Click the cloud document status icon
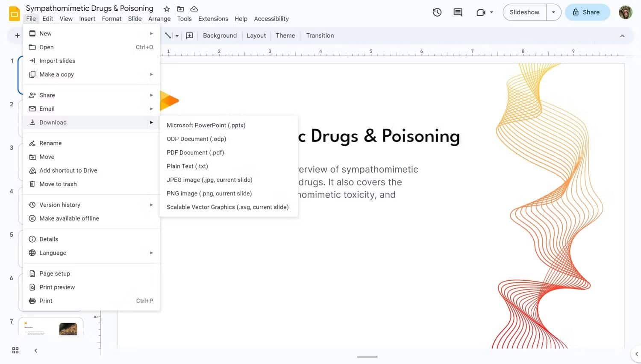 click(x=194, y=9)
